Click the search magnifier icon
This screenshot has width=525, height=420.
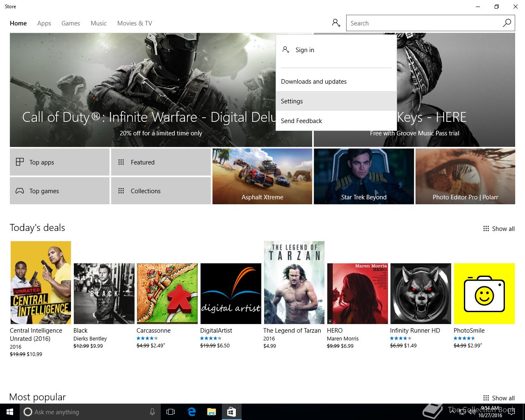tap(507, 23)
